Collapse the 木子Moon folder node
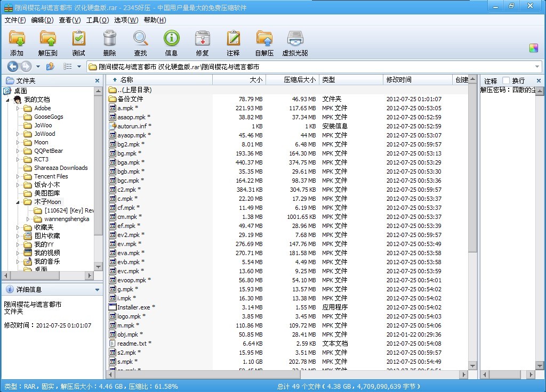 point(18,202)
